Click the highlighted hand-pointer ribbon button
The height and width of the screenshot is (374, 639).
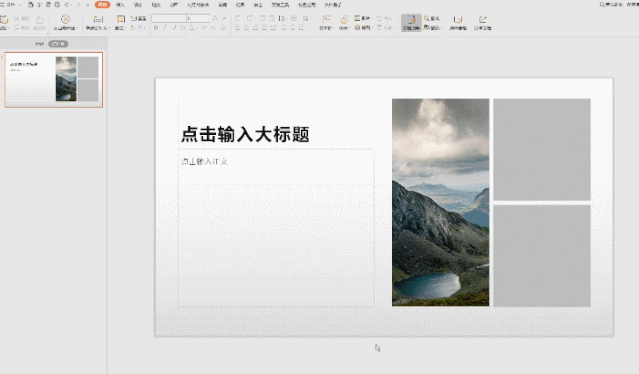pos(411,22)
